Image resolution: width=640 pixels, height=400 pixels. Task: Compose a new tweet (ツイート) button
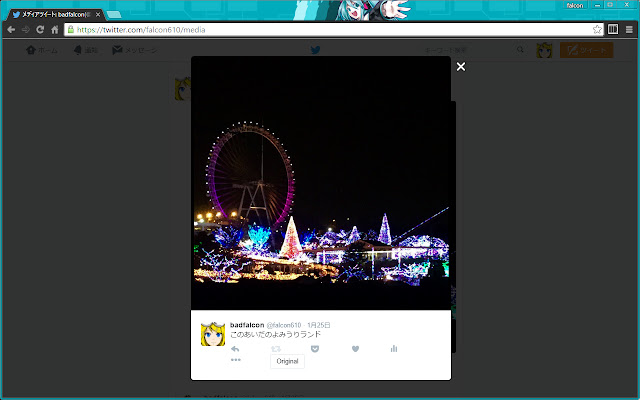pos(587,50)
